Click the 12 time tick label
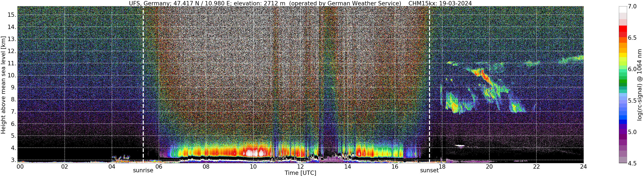Viewport: 644px width, 177px height. click(x=300, y=166)
